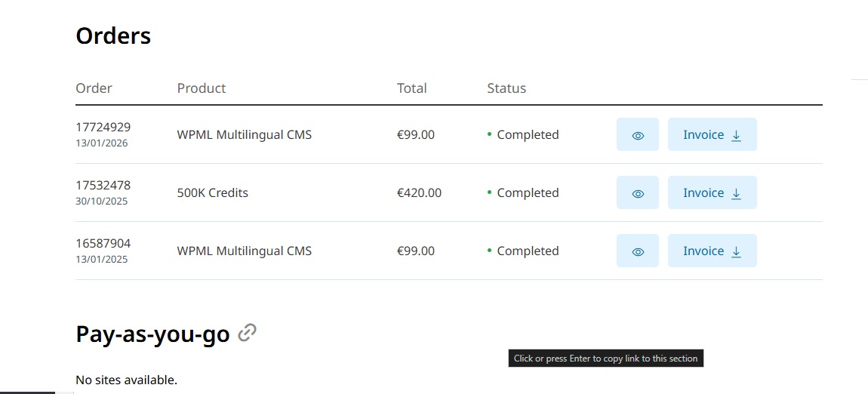Viewport: 868px width, 394px height.
Task: Download invoice for the €420.00 order
Action: pos(712,193)
